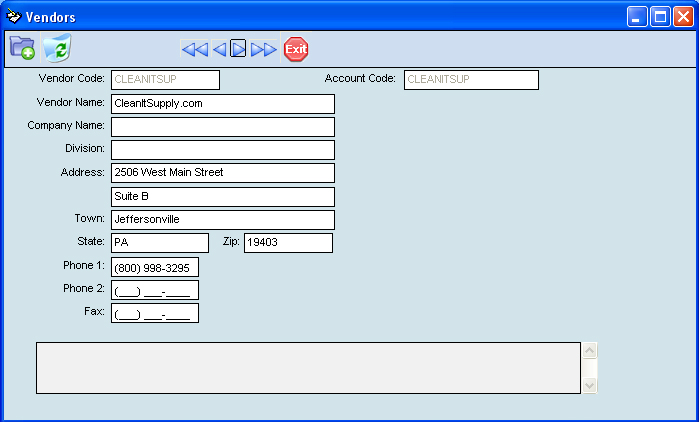Click the large notes text area
This screenshot has width=699, height=422.
(x=308, y=368)
